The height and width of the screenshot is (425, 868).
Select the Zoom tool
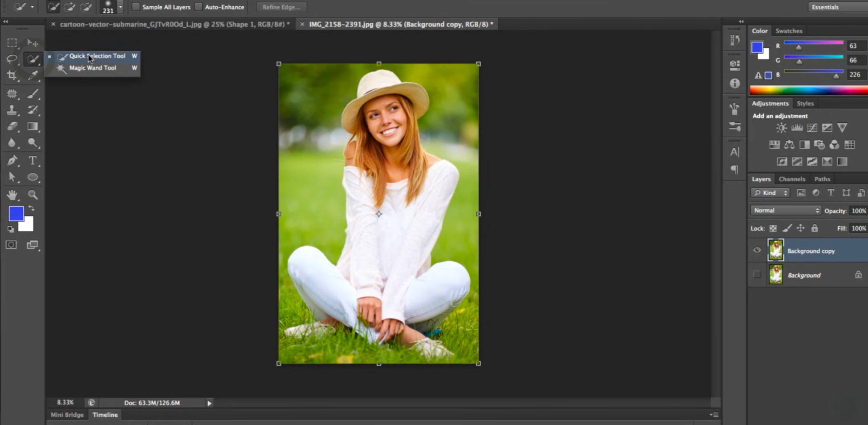(x=33, y=195)
